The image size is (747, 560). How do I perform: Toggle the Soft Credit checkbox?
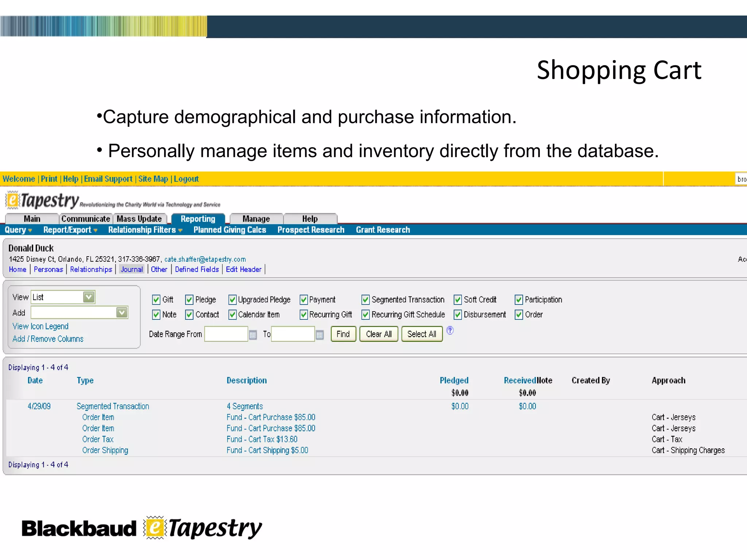tap(458, 300)
